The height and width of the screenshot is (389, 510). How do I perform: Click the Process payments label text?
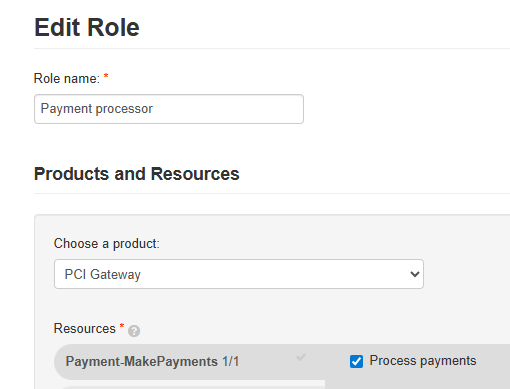pyautogui.click(x=423, y=361)
